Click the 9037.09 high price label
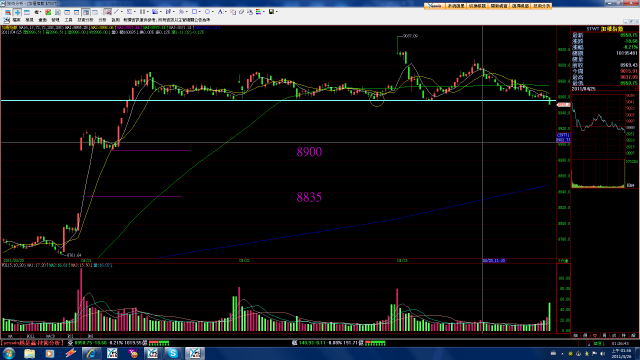The width and height of the screenshot is (640, 360). click(x=410, y=36)
